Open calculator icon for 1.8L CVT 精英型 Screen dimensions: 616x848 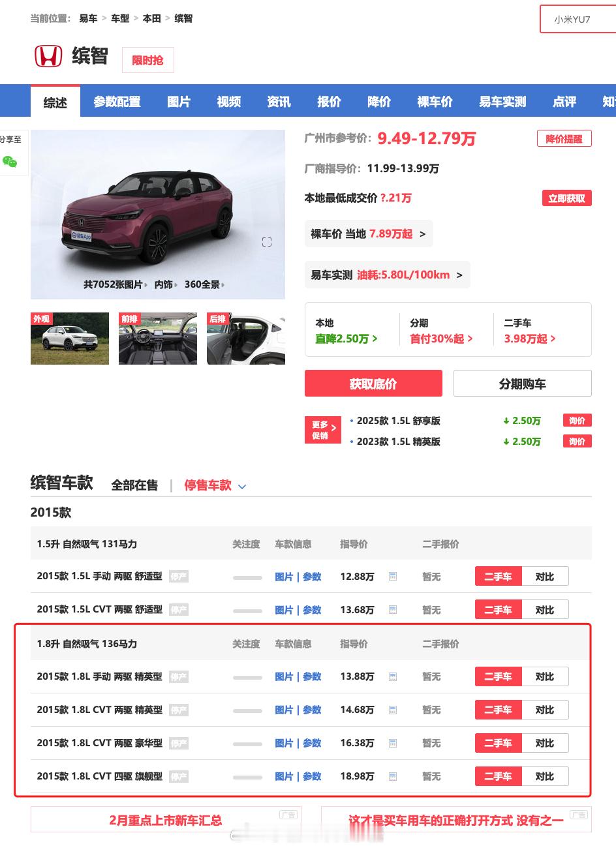coord(393,710)
